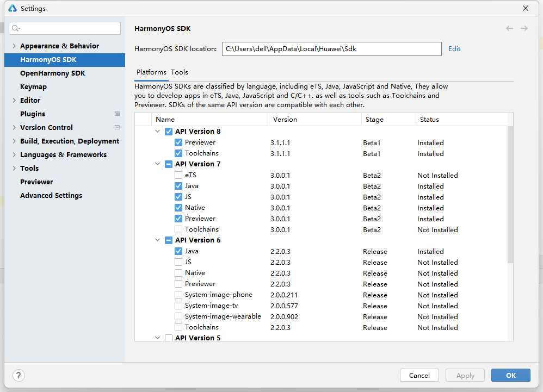Uncheck Java 3.0.0.1 under API Version 7
This screenshot has width=543, height=392.
click(178, 186)
